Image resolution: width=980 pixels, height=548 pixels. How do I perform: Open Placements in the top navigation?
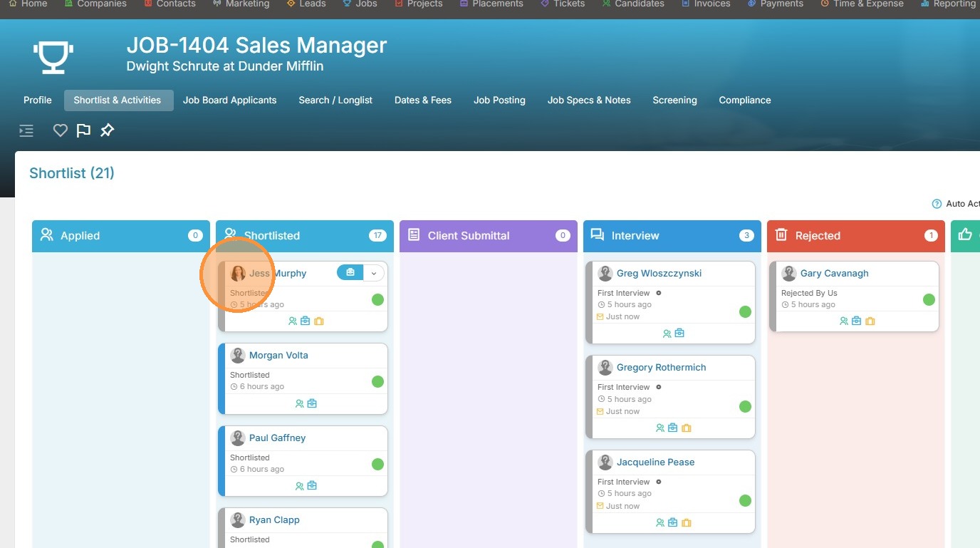pyautogui.click(x=491, y=4)
